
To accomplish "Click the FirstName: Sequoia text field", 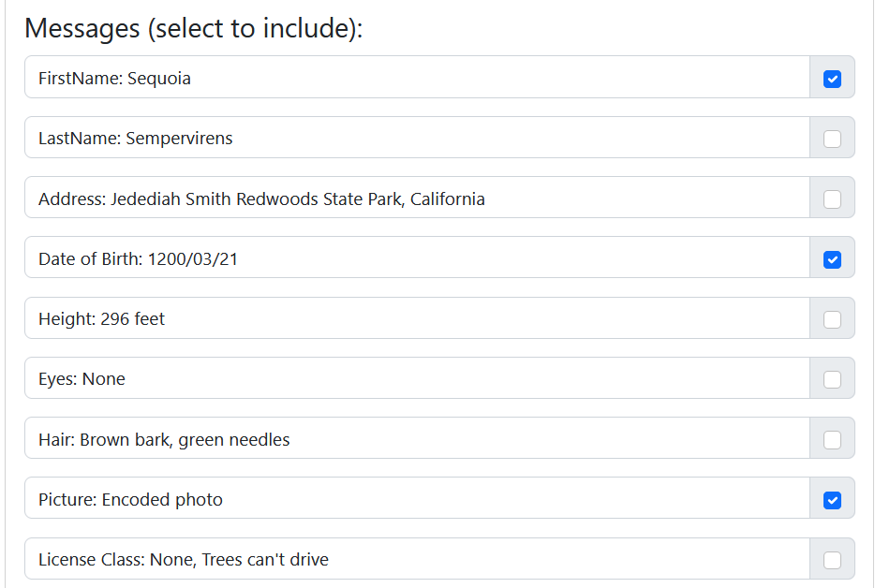I will tap(417, 79).
